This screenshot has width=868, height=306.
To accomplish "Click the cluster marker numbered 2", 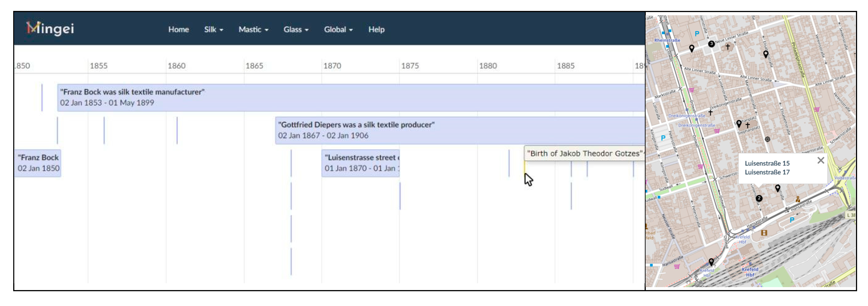I will click(x=759, y=198).
